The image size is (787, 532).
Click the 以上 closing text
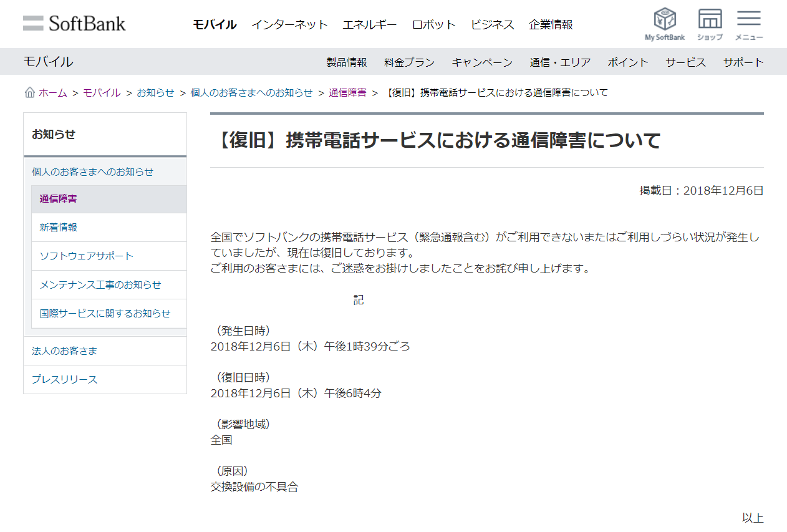pyautogui.click(x=753, y=518)
